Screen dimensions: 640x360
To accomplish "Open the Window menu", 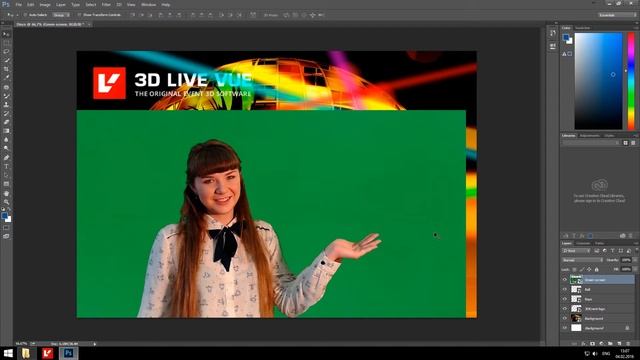I will [148, 5].
